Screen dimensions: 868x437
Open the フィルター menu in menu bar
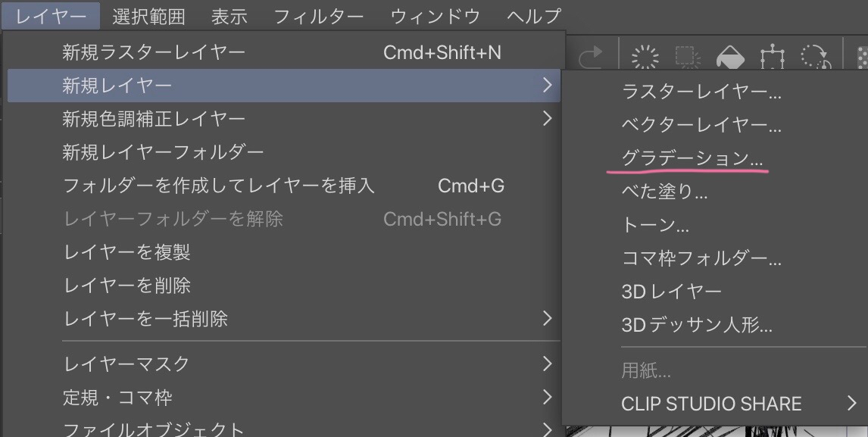(318, 15)
